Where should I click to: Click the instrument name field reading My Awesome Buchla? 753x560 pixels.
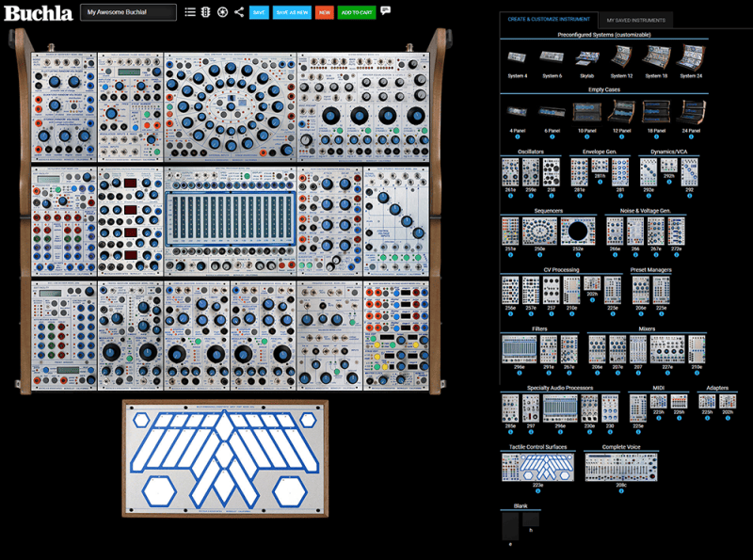(127, 12)
